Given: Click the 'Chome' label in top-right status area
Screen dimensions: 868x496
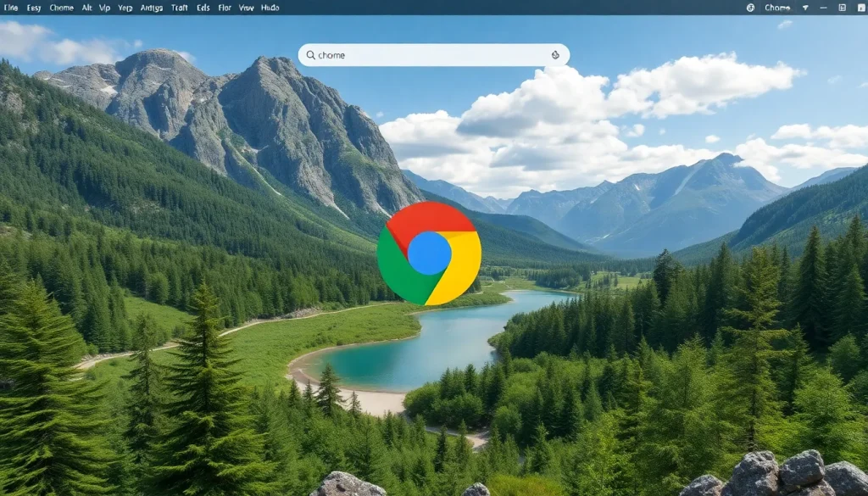Looking at the screenshot, I should tap(777, 8).
